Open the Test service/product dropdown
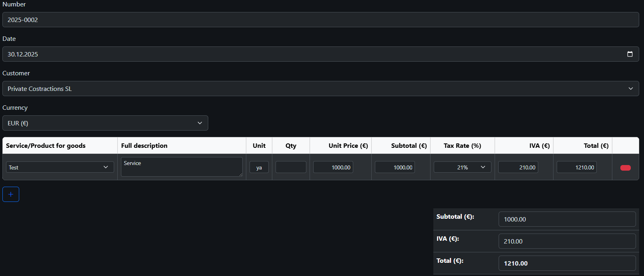Image resolution: width=644 pixels, height=276 pixels. 60,167
